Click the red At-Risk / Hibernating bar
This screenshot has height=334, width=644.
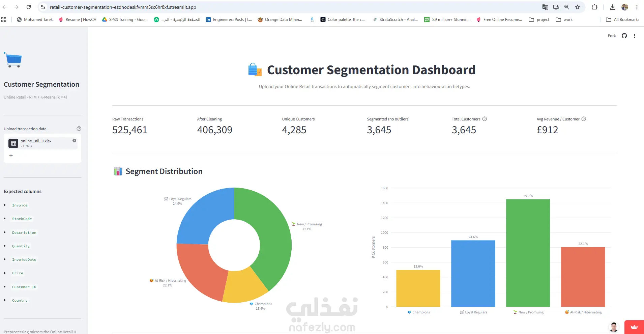[583, 277]
